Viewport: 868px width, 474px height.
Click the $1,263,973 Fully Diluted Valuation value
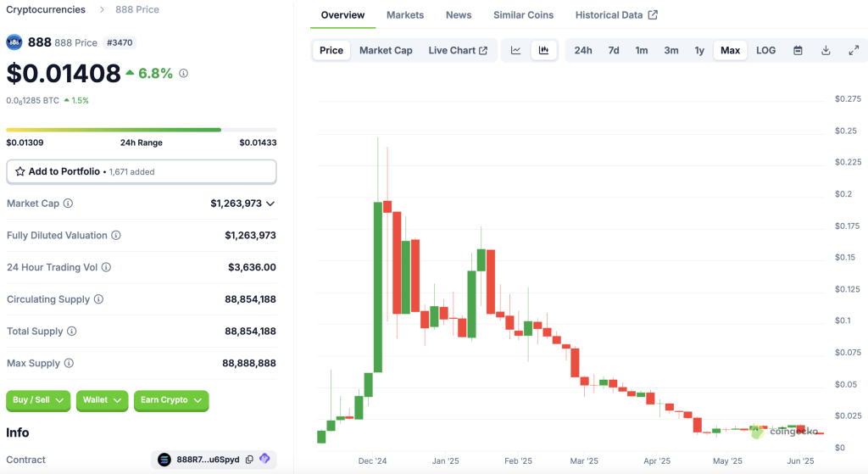point(250,236)
